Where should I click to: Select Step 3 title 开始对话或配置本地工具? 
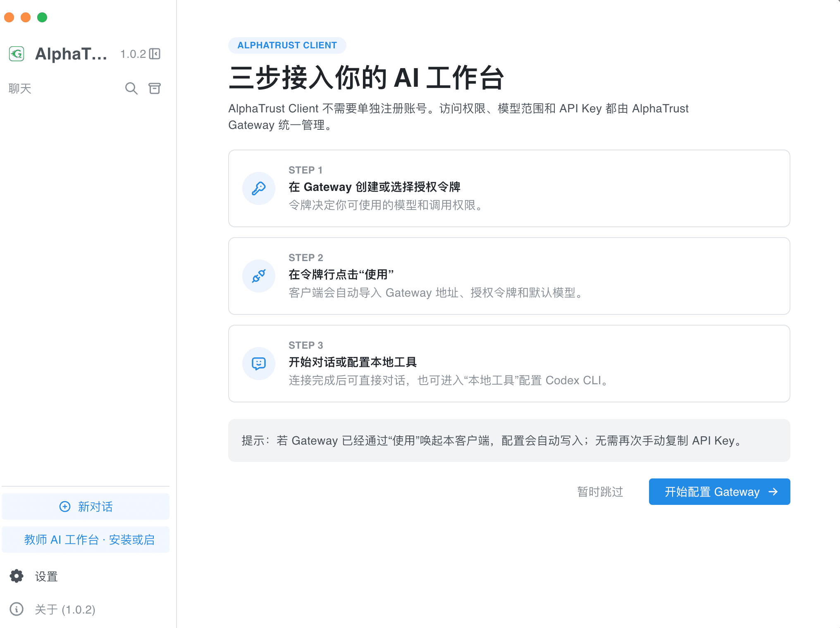pyautogui.click(x=353, y=362)
